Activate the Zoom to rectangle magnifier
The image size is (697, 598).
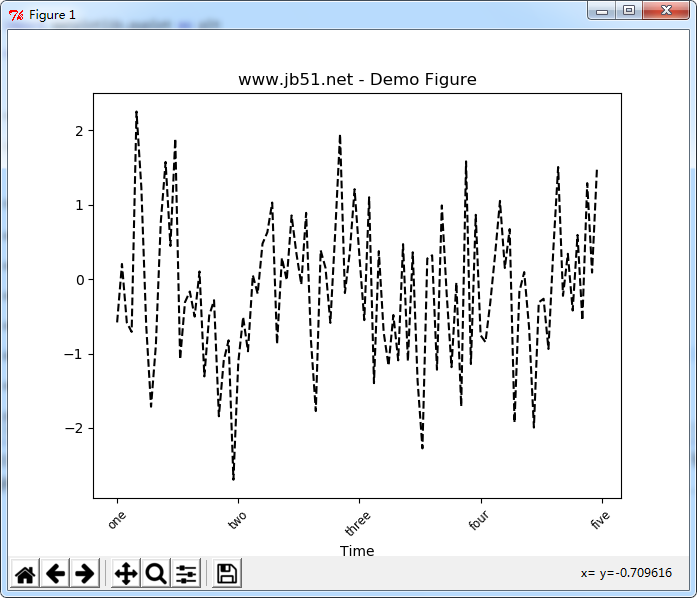(156, 573)
